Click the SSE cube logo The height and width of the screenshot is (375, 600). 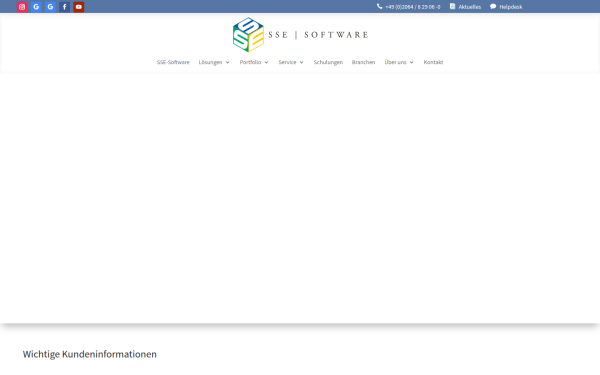248,35
